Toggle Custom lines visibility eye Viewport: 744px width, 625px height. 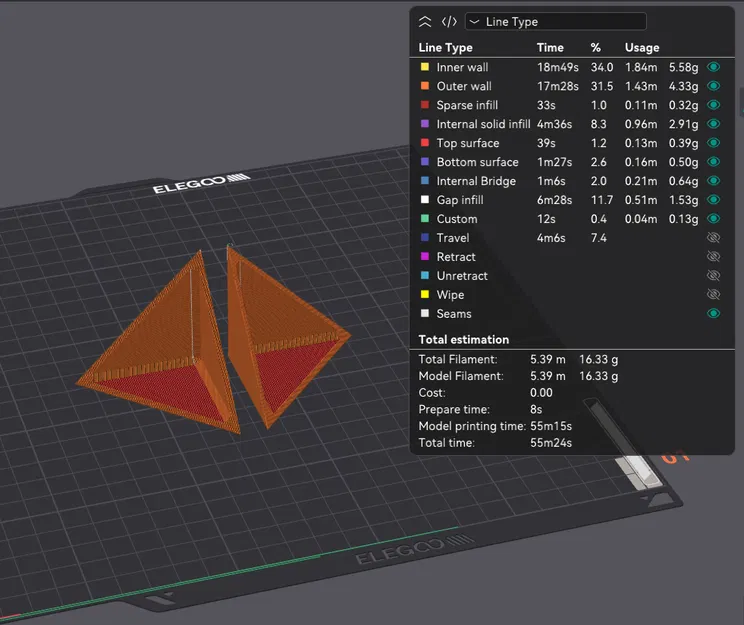[713, 219]
